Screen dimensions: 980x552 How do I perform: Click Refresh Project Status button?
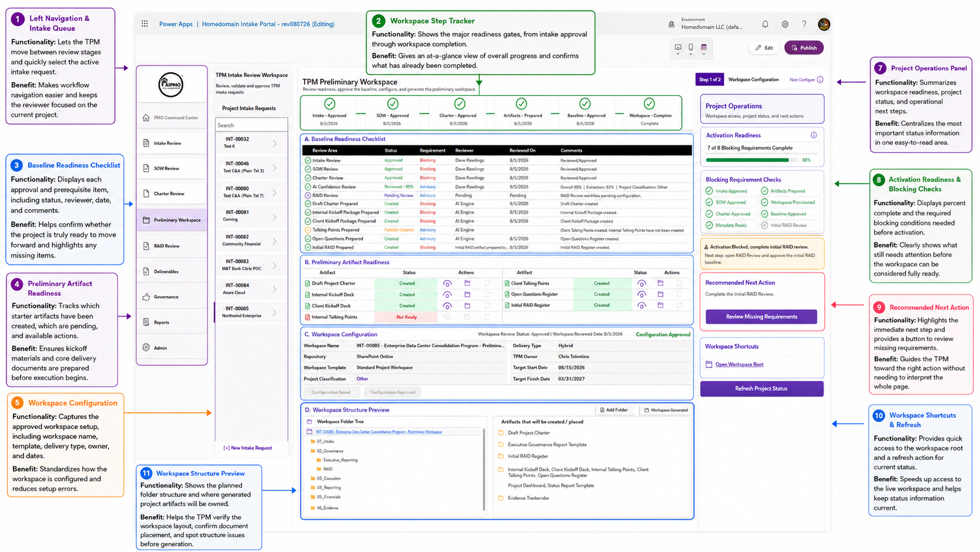[x=761, y=389]
